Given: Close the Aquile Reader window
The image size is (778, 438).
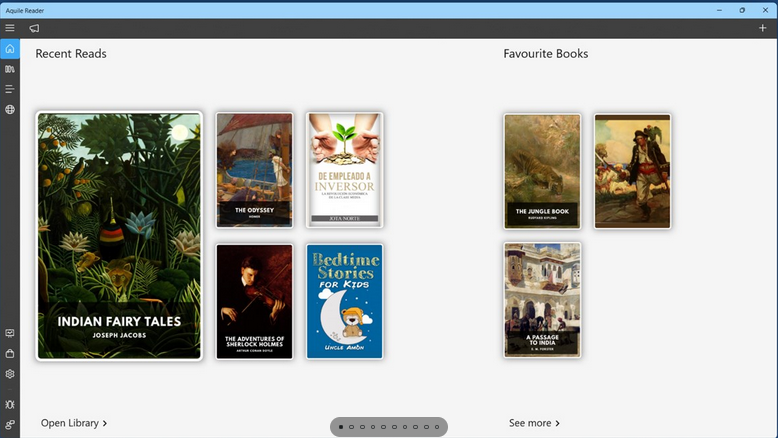Looking at the screenshot, I should coord(766,10).
